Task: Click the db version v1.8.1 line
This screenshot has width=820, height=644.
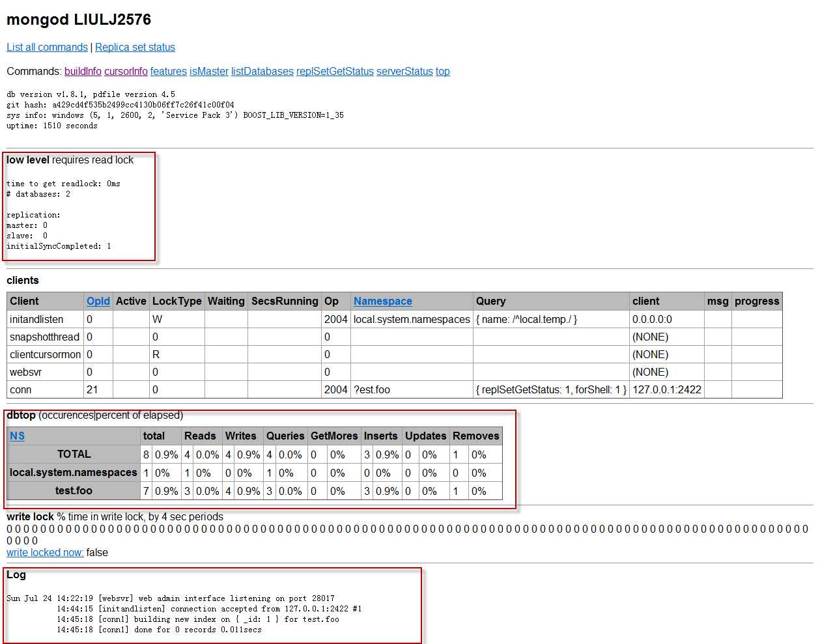Action: [91, 94]
